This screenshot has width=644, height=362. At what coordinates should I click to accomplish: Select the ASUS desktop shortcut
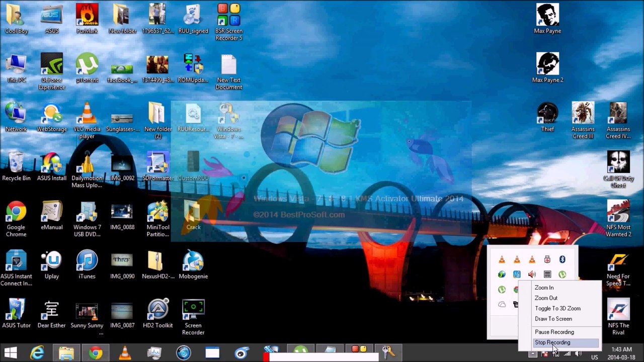click(x=52, y=19)
